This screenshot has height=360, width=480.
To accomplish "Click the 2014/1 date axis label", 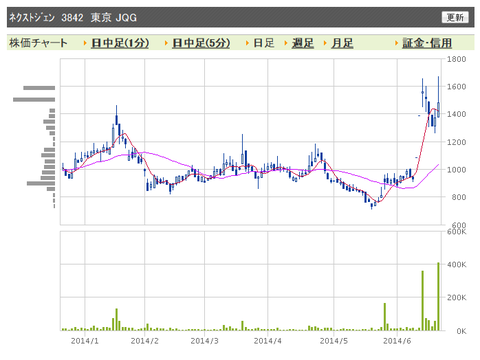I will (85, 341).
